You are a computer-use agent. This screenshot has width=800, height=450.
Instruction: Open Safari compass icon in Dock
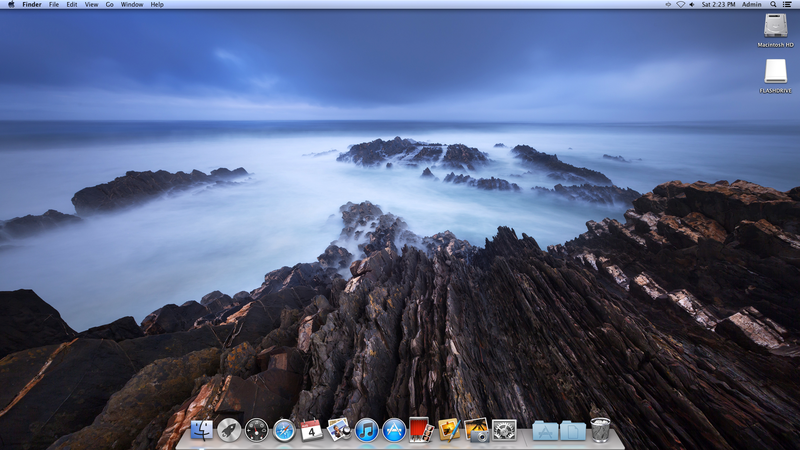click(x=284, y=430)
